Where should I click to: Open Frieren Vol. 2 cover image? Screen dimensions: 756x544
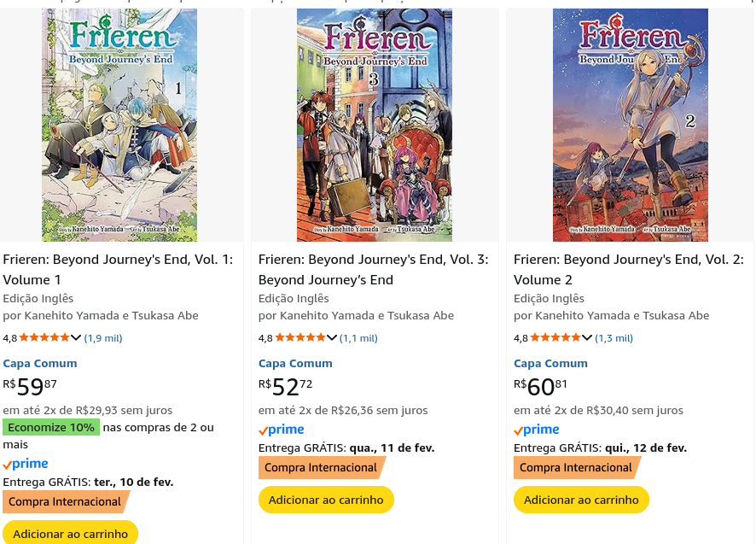pyautogui.click(x=630, y=125)
